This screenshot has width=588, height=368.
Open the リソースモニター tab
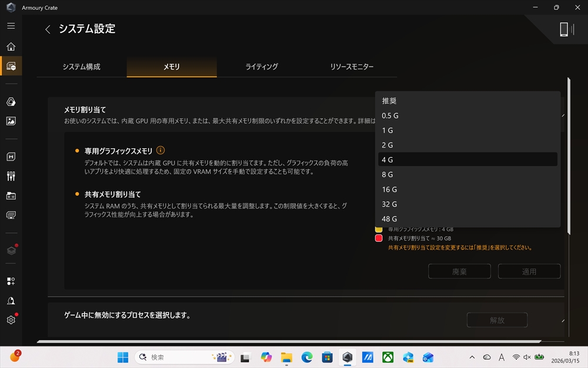352,67
